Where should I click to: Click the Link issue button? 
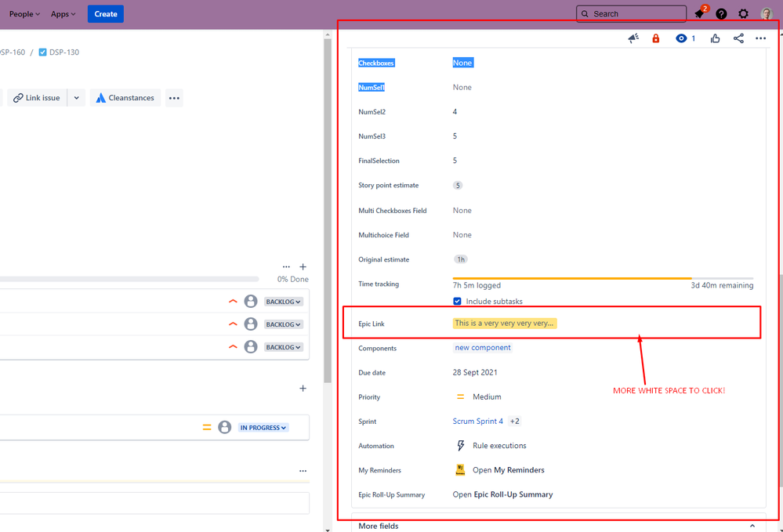coord(37,98)
